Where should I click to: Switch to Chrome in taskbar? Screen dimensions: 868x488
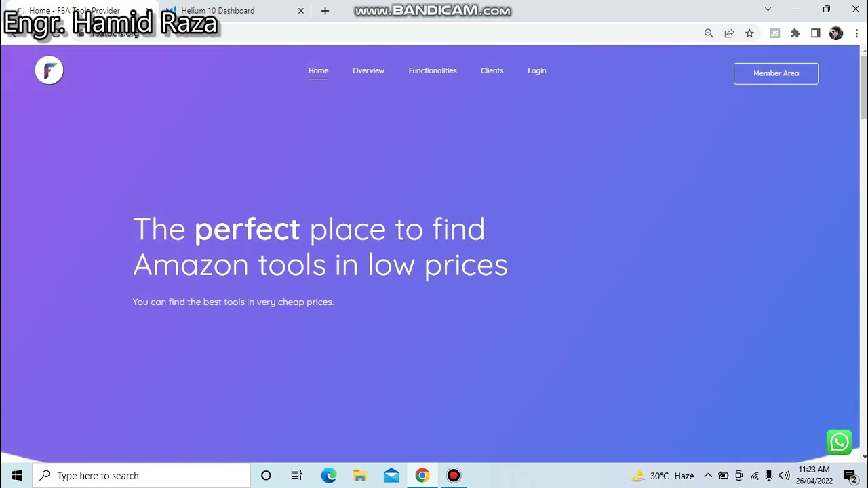[x=422, y=476]
